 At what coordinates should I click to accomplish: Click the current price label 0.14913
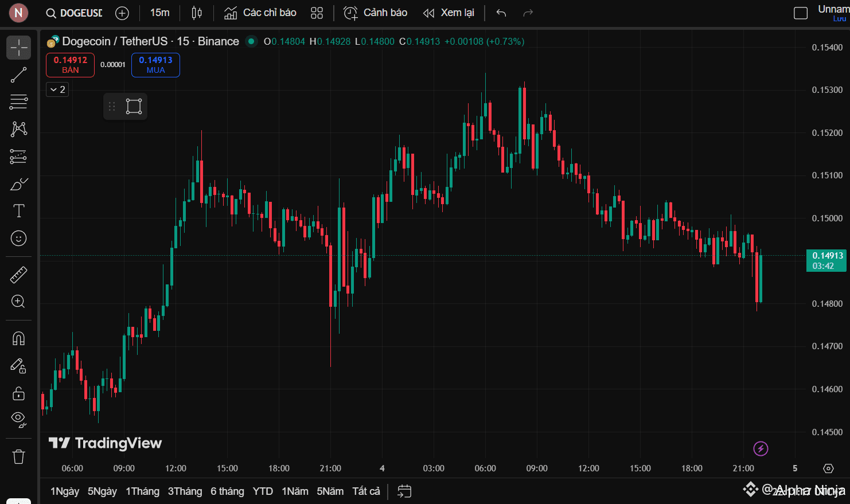pyautogui.click(x=826, y=260)
